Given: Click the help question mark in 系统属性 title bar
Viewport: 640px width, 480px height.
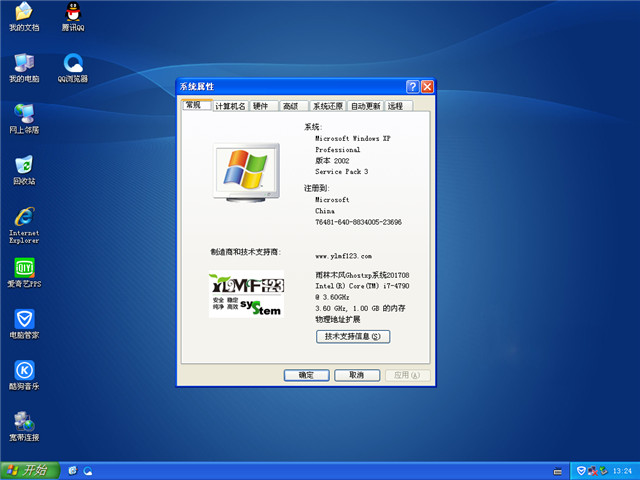Looking at the screenshot, I should point(412,87).
